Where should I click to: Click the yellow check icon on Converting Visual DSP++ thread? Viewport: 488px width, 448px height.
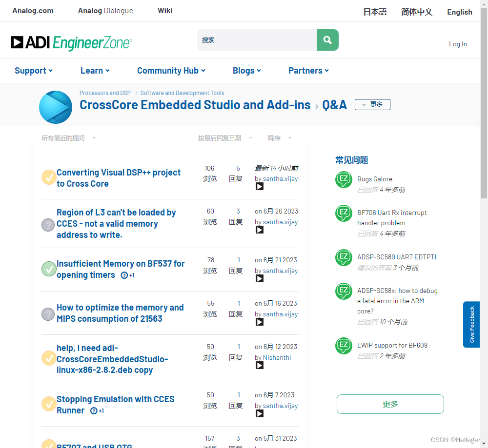pos(48,177)
